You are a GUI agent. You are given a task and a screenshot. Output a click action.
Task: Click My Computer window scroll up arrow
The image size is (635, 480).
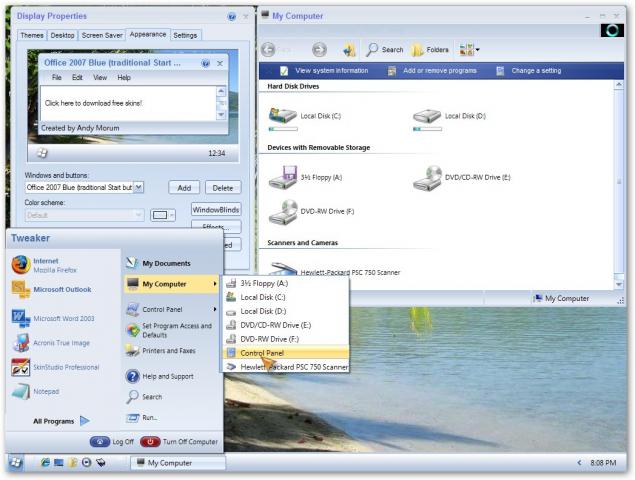click(619, 84)
